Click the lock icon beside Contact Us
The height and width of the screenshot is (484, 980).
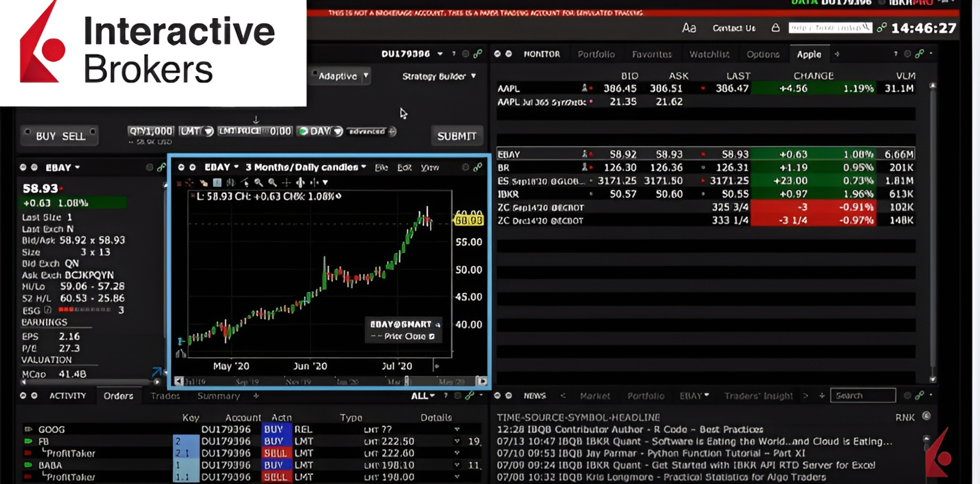pyautogui.click(x=775, y=27)
